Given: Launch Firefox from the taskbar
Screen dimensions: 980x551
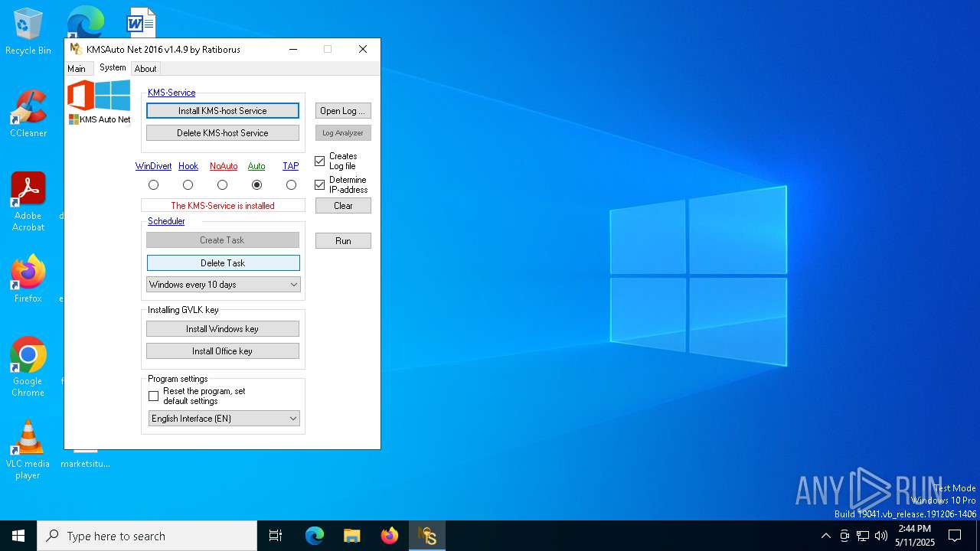Looking at the screenshot, I should 389,536.
